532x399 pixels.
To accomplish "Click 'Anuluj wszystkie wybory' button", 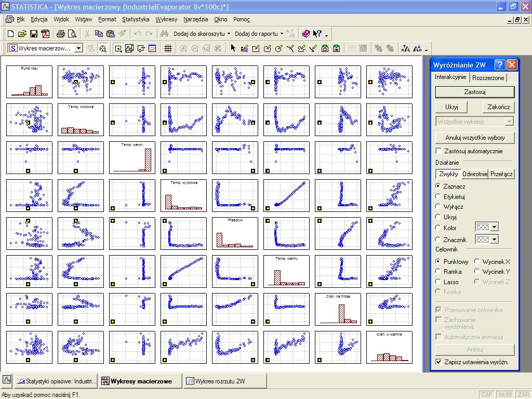I will click(x=475, y=137).
